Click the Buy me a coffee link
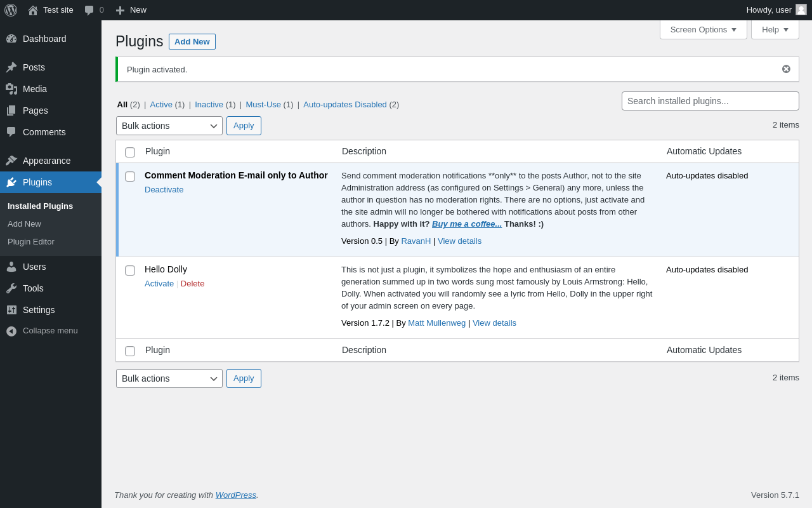 pyautogui.click(x=467, y=224)
